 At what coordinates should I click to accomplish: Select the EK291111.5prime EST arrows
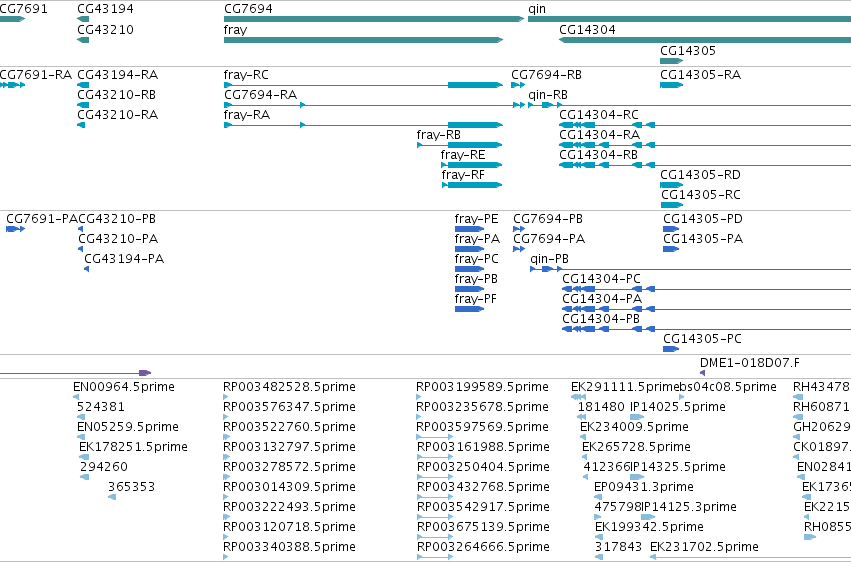click(579, 397)
